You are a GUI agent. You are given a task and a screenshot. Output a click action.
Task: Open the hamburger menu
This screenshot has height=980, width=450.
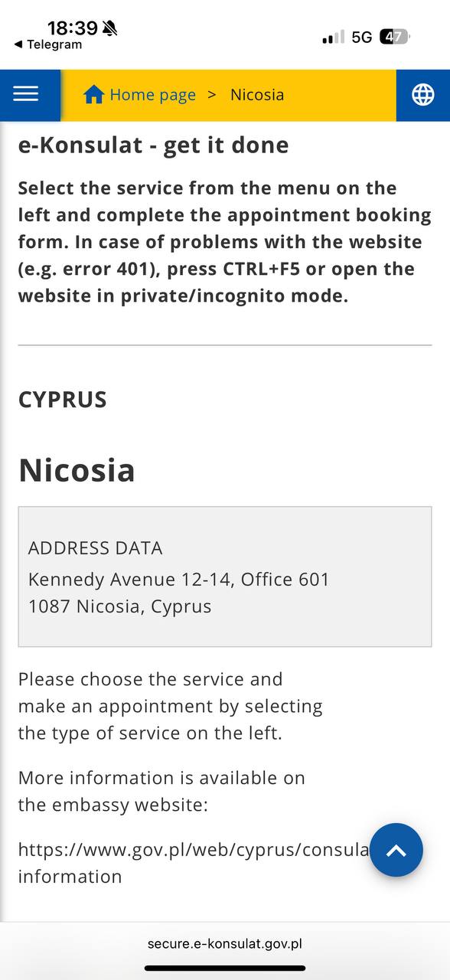click(x=26, y=94)
